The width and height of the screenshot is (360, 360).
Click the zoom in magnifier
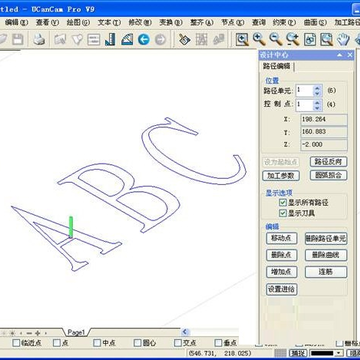(259, 40)
